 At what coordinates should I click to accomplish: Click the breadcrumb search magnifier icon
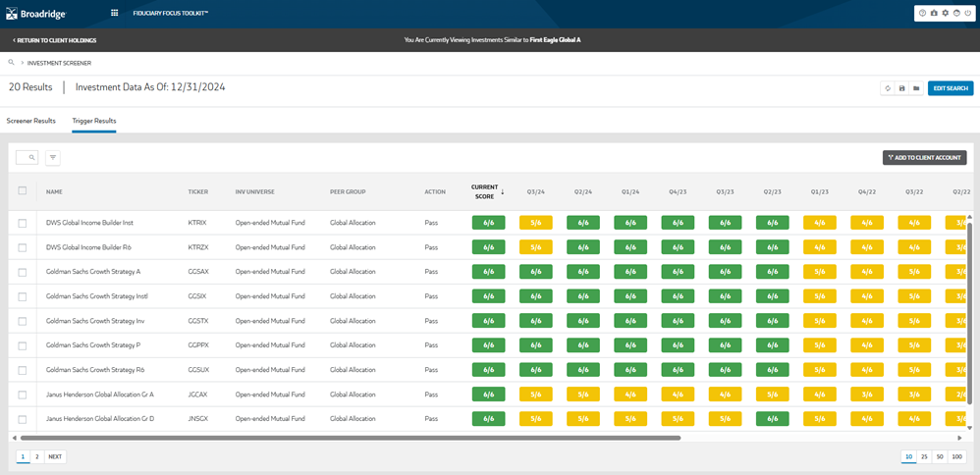(x=11, y=63)
